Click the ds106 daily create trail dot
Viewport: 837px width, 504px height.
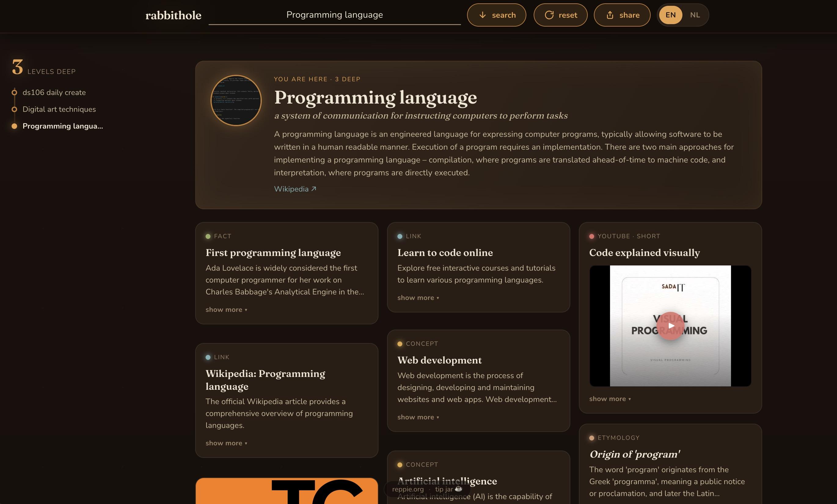coord(14,92)
